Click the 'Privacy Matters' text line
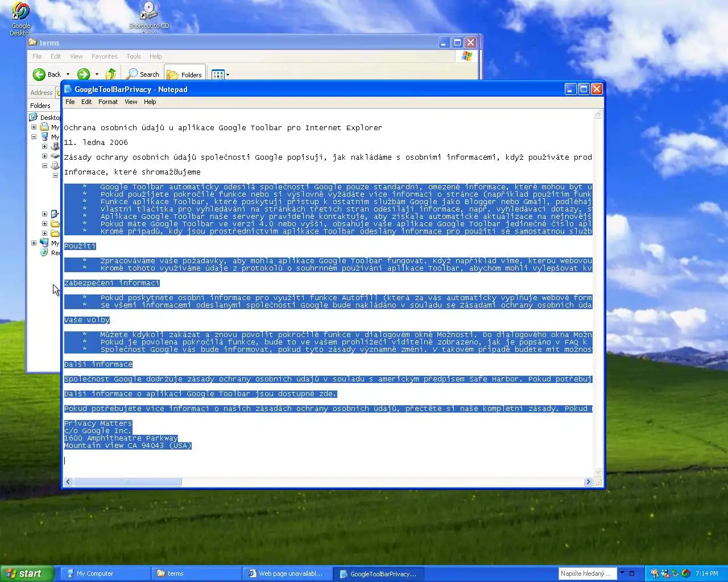The image size is (728, 582). tap(98, 423)
